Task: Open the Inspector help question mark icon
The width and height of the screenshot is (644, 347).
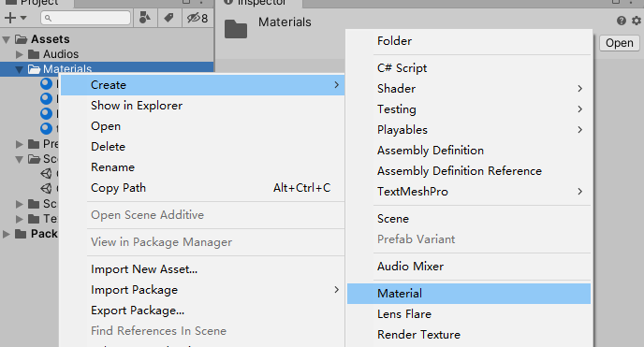Action: (x=622, y=21)
